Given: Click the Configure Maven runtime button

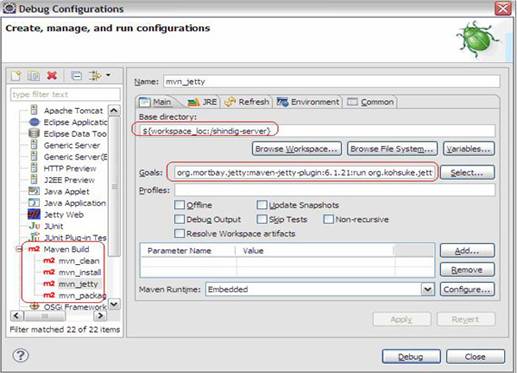Looking at the screenshot, I should tap(467, 289).
